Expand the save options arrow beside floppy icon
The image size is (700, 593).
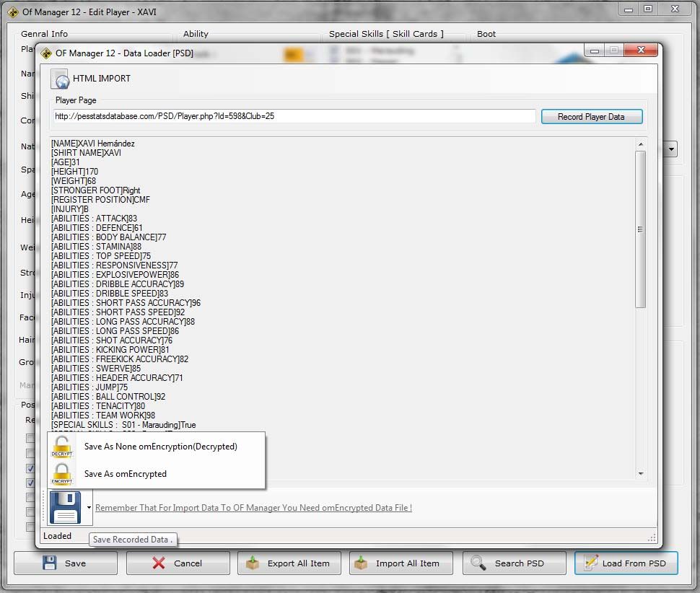pos(89,508)
